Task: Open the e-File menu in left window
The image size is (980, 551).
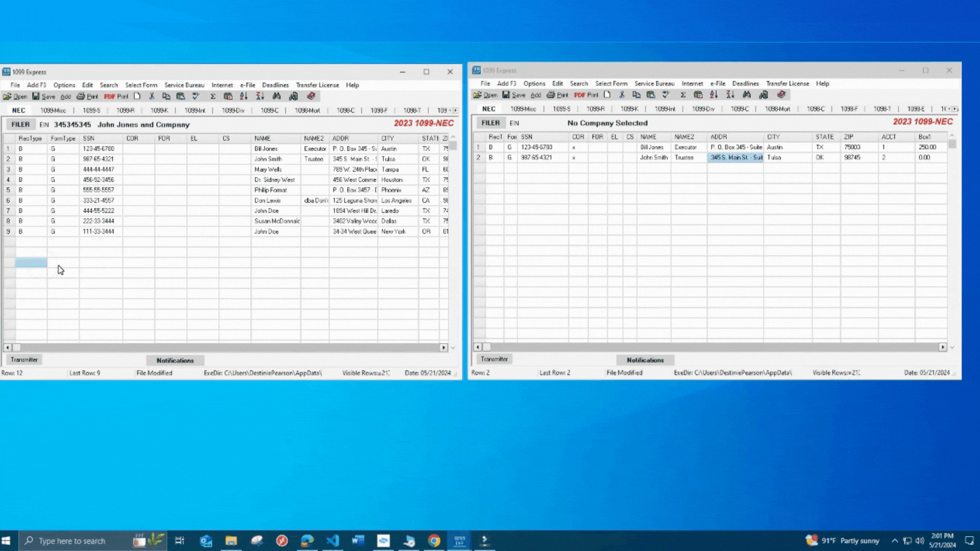Action: point(248,85)
